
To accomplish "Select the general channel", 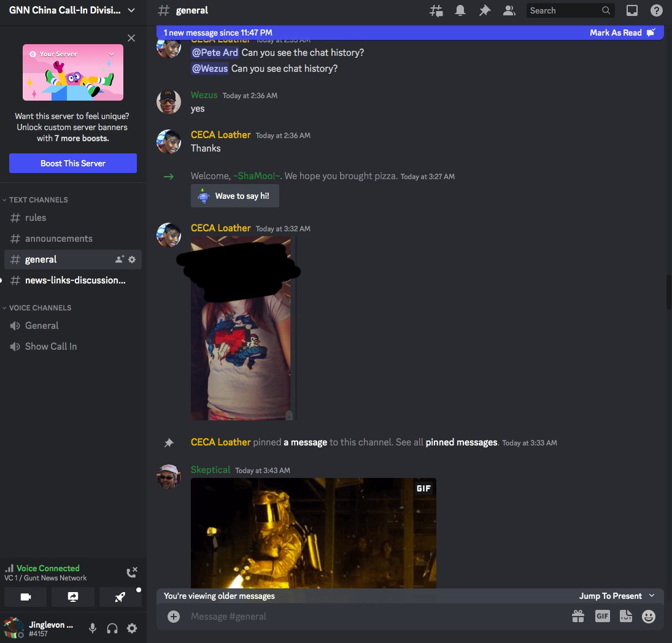I will (x=72, y=259).
